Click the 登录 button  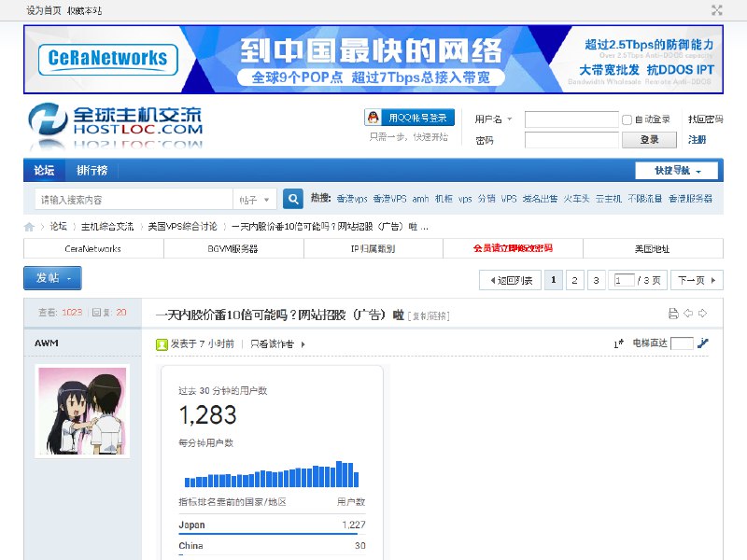648,138
